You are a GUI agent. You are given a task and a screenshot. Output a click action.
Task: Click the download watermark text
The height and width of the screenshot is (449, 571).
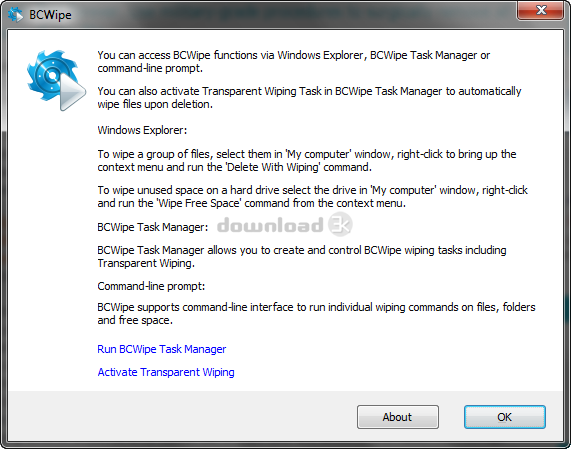coord(270,225)
